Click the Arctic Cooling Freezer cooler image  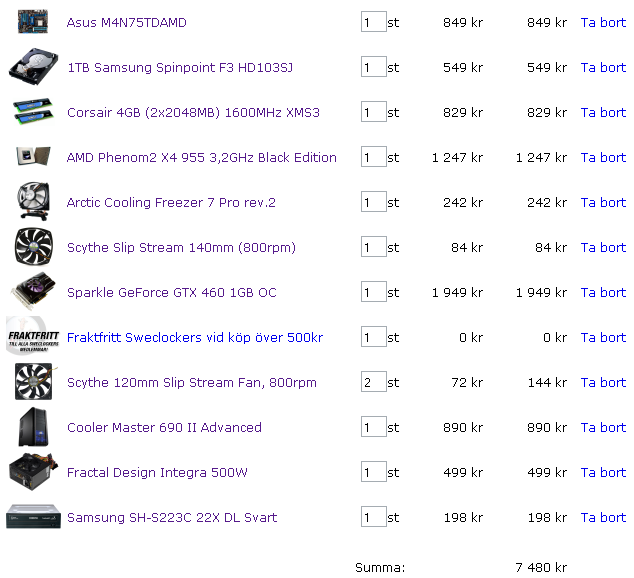click(33, 201)
